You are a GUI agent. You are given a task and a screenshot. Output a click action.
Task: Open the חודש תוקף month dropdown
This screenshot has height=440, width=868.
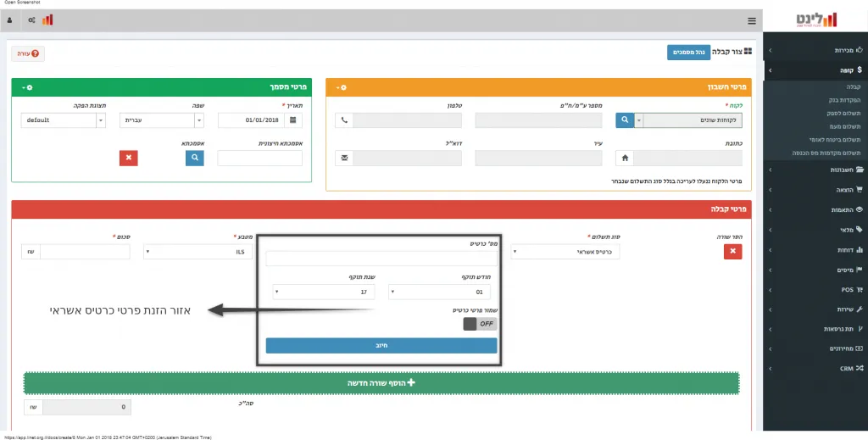tap(439, 292)
